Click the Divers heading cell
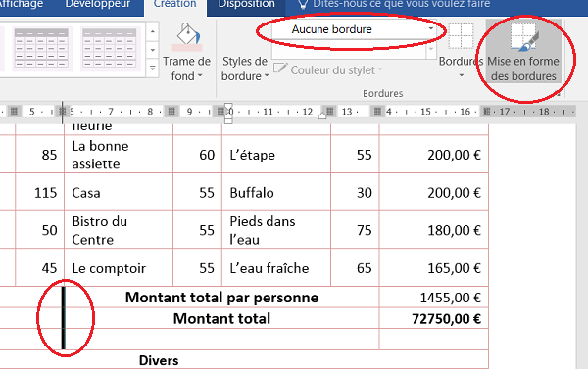Image resolution: width=588 pixels, height=369 pixels. tap(159, 360)
